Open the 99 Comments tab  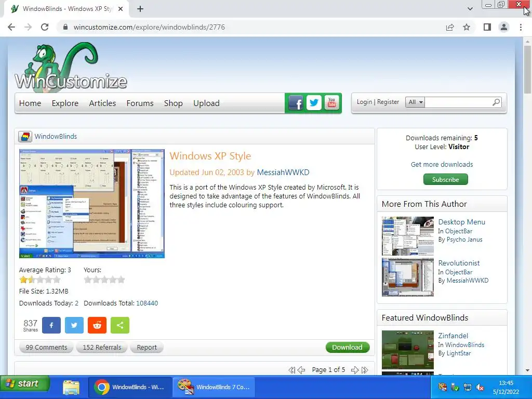point(46,348)
